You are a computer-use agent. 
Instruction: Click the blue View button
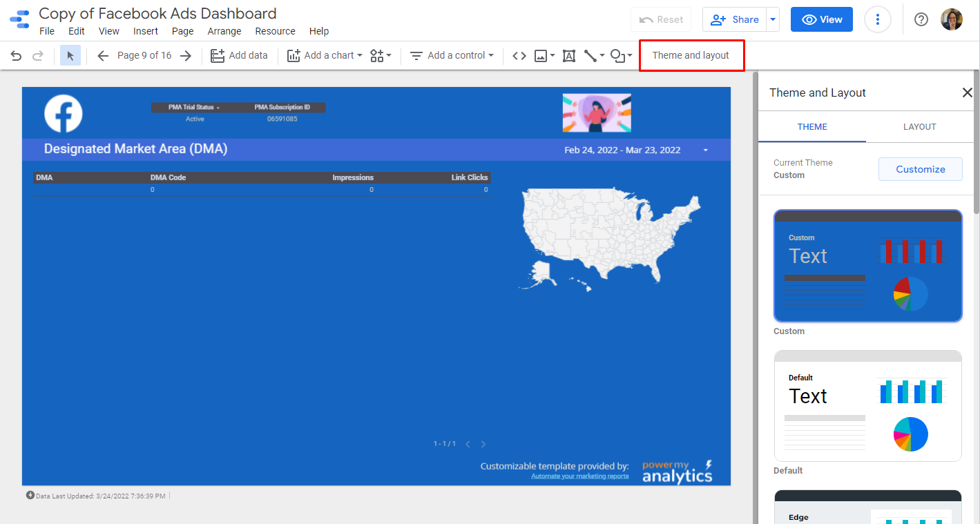click(821, 19)
